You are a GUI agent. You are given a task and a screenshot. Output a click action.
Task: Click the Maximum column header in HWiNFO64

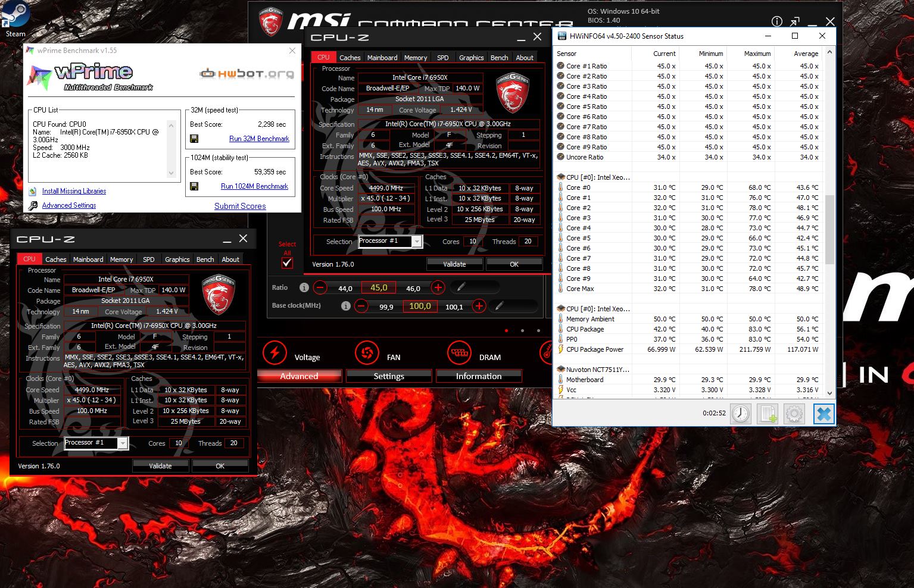click(757, 54)
